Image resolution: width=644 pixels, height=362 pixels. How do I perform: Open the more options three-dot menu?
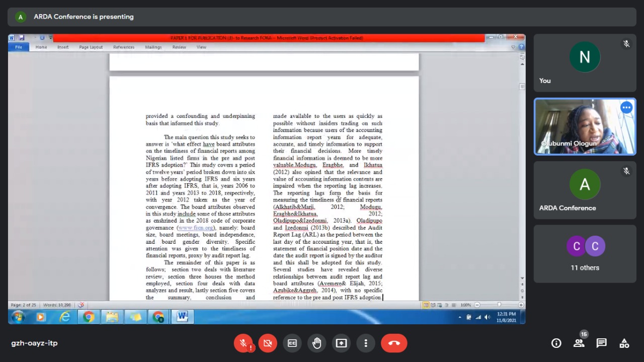click(366, 343)
